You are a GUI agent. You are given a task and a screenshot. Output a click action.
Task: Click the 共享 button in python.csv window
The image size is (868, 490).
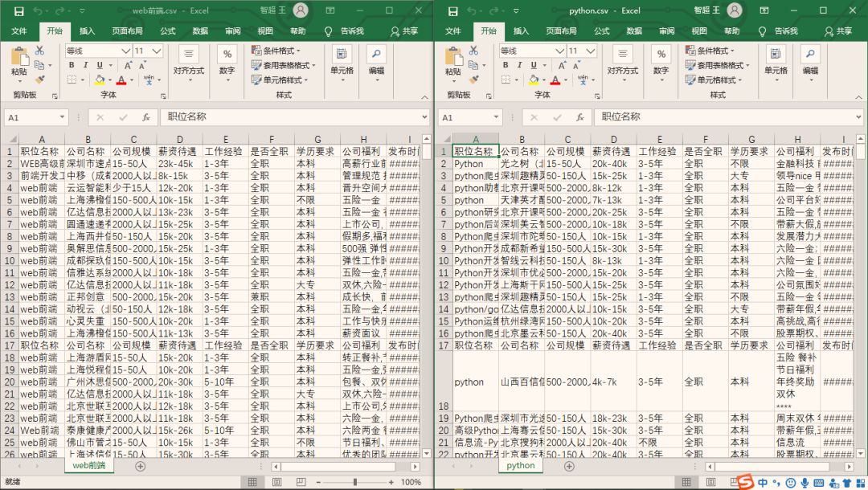click(x=841, y=31)
